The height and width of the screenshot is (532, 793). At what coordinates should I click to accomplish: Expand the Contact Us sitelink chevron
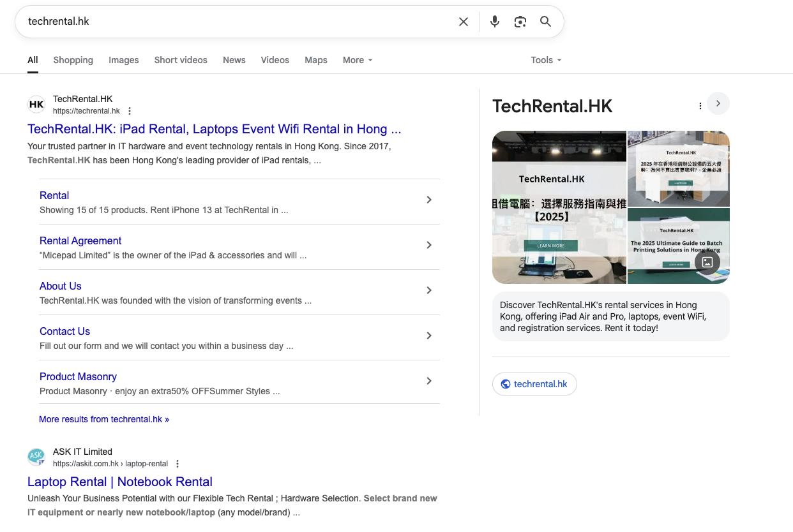pyautogui.click(x=429, y=336)
